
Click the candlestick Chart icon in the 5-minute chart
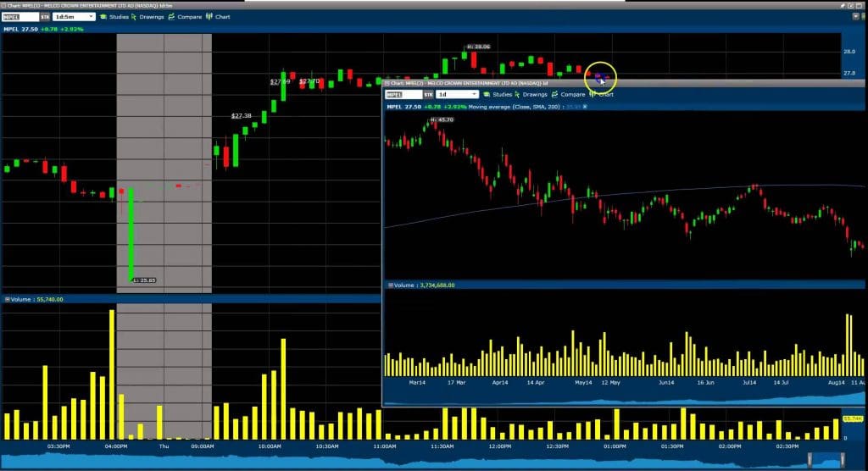(209, 17)
